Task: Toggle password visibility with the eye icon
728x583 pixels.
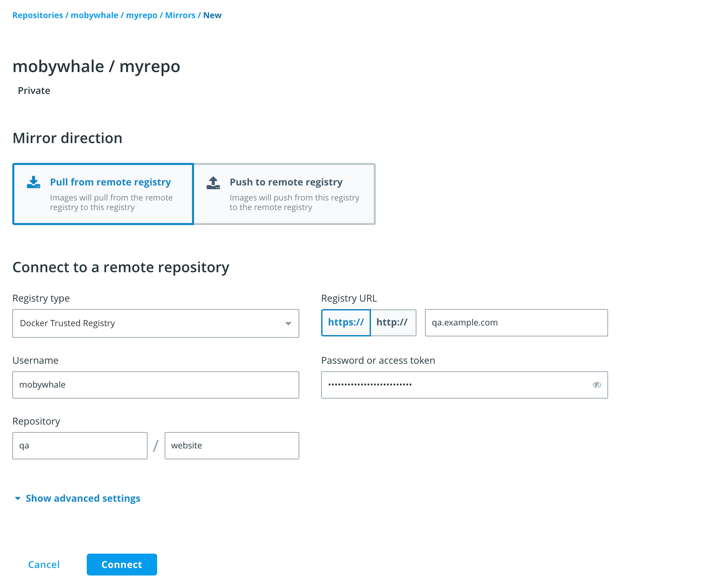Action: [x=597, y=385]
